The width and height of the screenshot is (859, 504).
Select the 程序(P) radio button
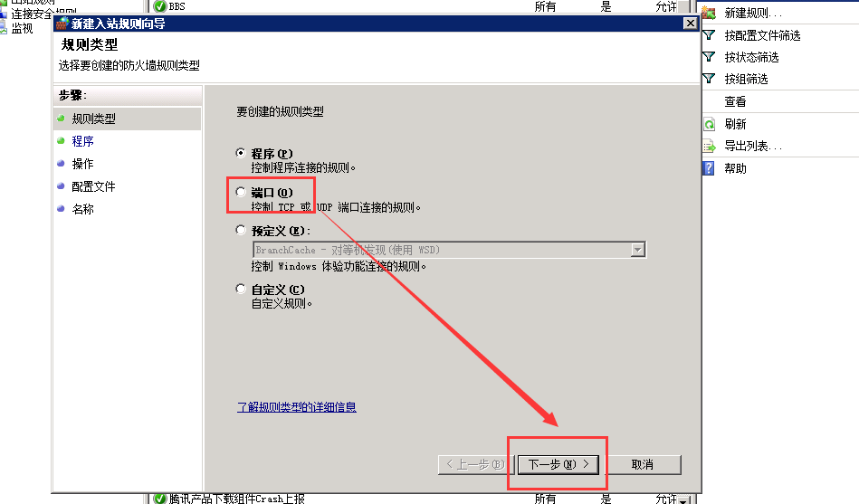241,153
